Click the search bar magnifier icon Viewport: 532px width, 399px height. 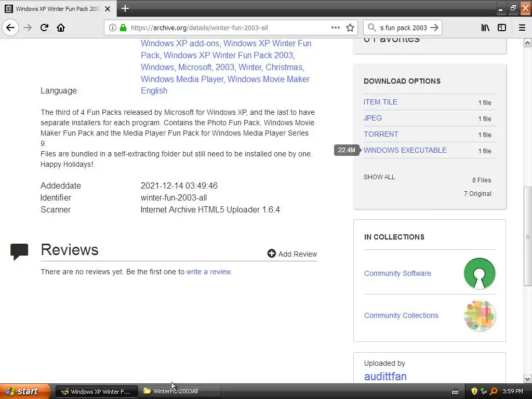point(372,28)
